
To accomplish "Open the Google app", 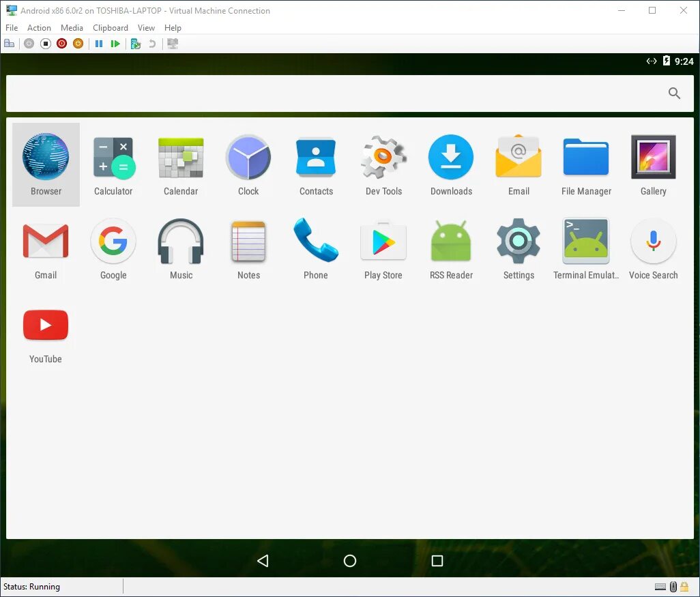I will click(x=113, y=248).
